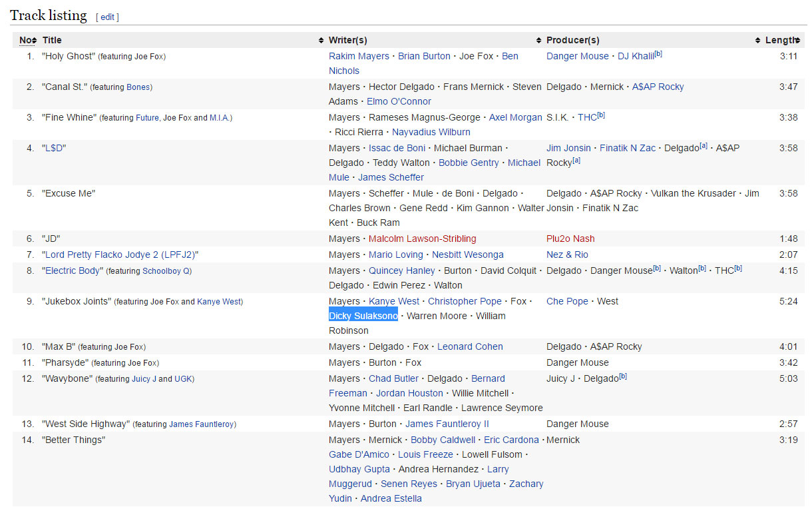Sort table by Title column arrow
The height and width of the screenshot is (507, 812).
pyautogui.click(x=321, y=41)
